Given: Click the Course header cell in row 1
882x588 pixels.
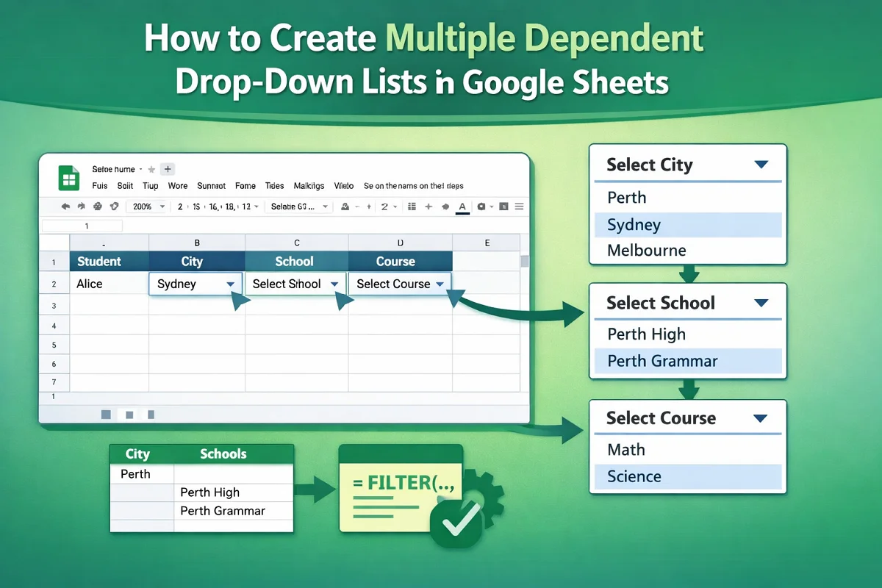Looking at the screenshot, I should 400,262.
